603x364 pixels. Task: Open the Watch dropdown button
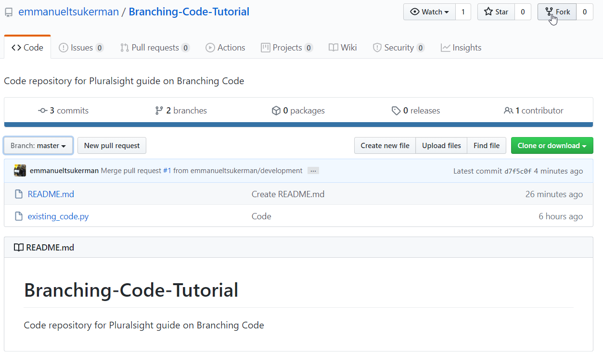click(429, 12)
